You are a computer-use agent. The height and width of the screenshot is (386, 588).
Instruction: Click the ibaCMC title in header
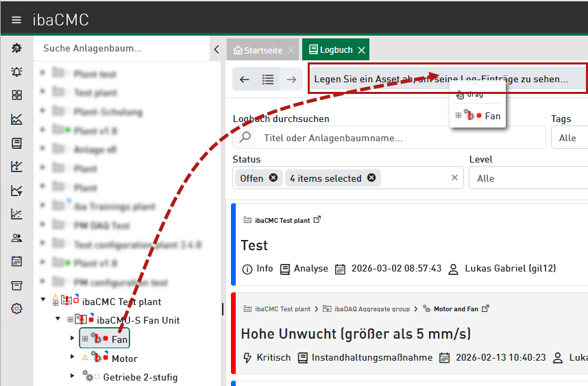(x=61, y=20)
